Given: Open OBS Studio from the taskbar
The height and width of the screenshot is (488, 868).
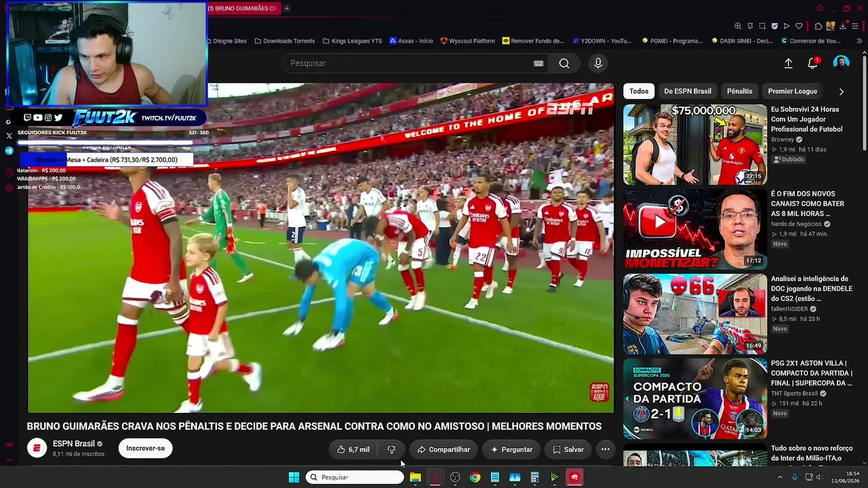Looking at the screenshot, I should point(455,477).
